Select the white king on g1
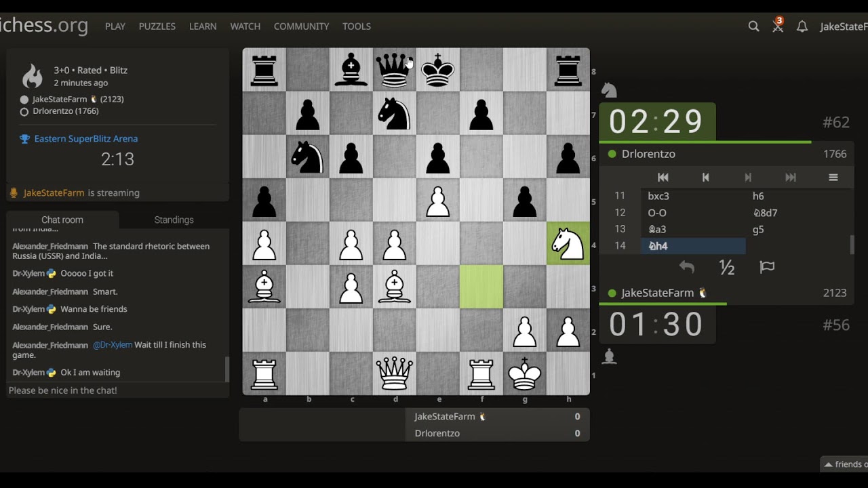This screenshot has height=488, width=868. [x=525, y=373]
